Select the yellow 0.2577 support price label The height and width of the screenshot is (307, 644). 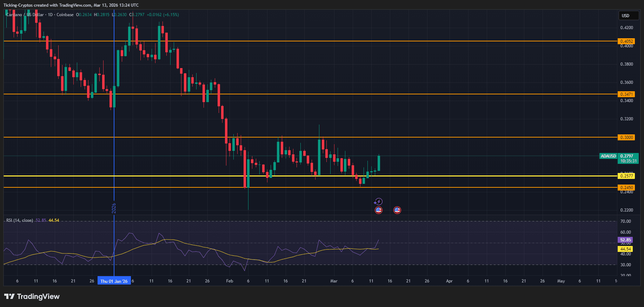tap(626, 176)
